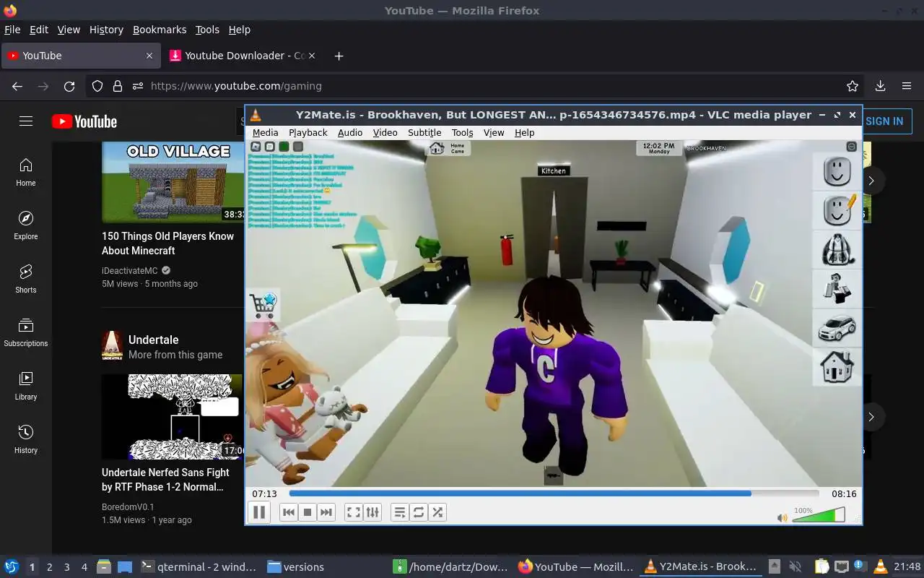Open VLC extended settings equalizer icon
Viewport: 924px width, 578px height.
coord(372,512)
